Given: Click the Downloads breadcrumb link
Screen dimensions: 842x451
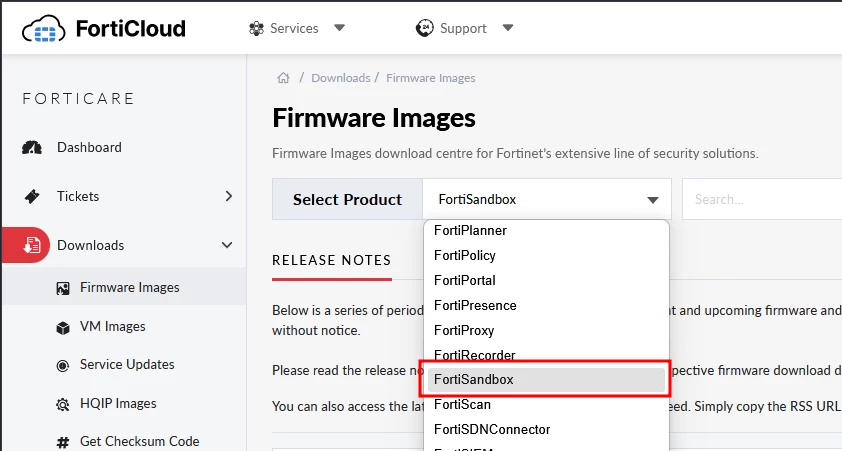Looking at the screenshot, I should point(340,78).
